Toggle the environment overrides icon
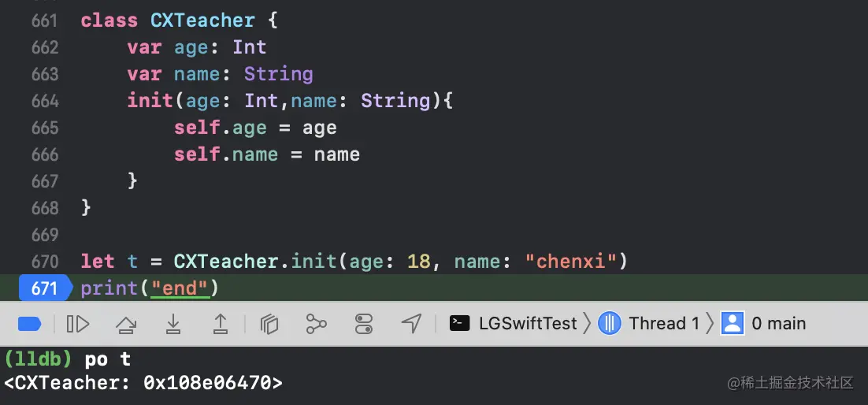Image resolution: width=868 pixels, height=405 pixels. pyautogui.click(x=363, y=324)
